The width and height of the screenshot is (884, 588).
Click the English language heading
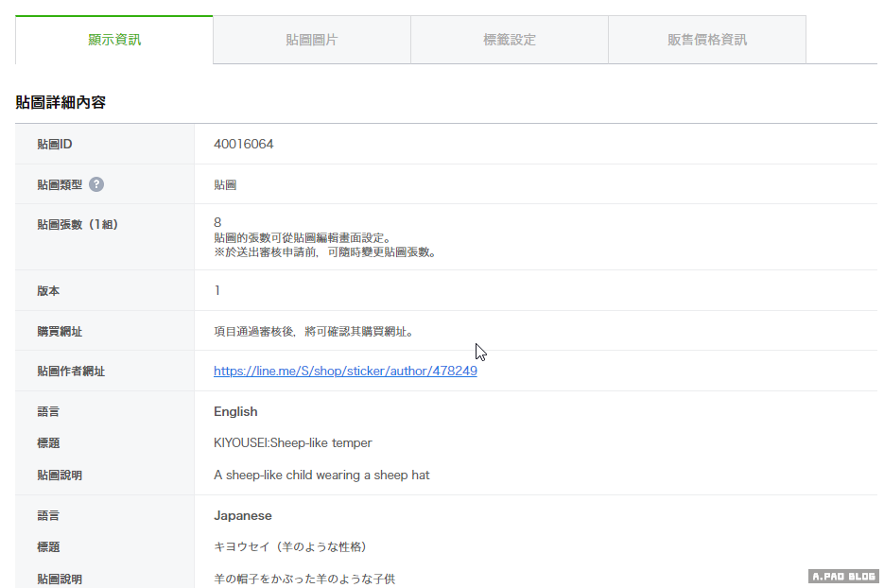tap(235, 411)
